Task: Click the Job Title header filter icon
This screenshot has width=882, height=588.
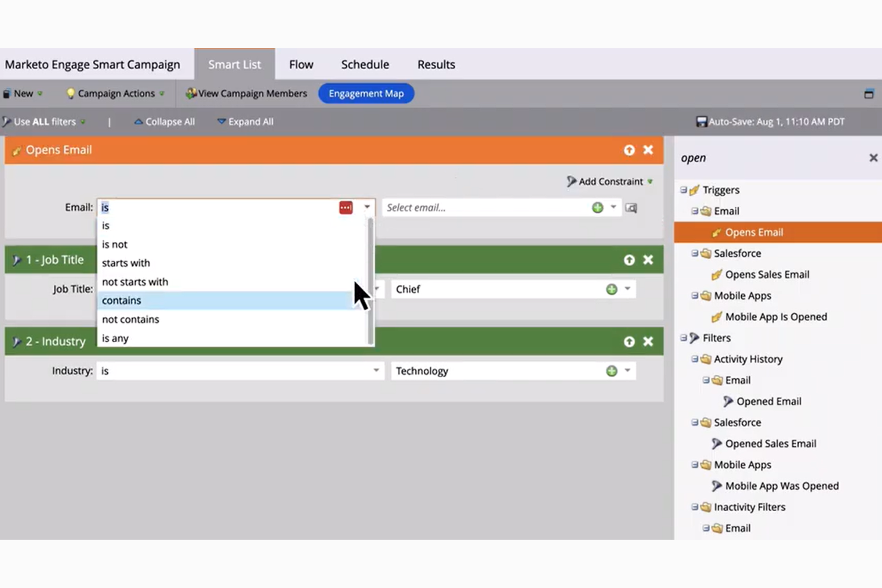Action: point(17,260)
